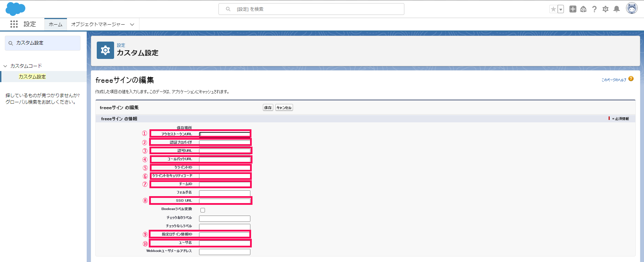Click the freeeサイン の情報 section header
Viewport: 644px width, 262px height.
[119, 119]
